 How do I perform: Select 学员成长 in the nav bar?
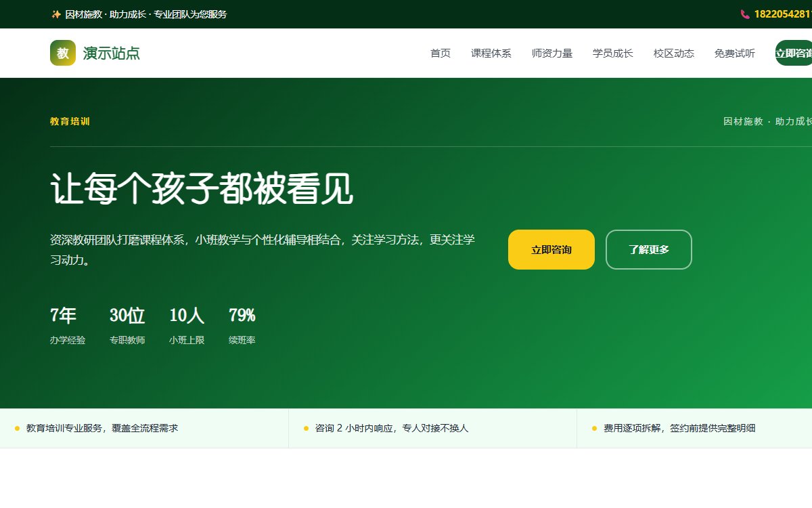pyautogui.click(x=613, y=54)
